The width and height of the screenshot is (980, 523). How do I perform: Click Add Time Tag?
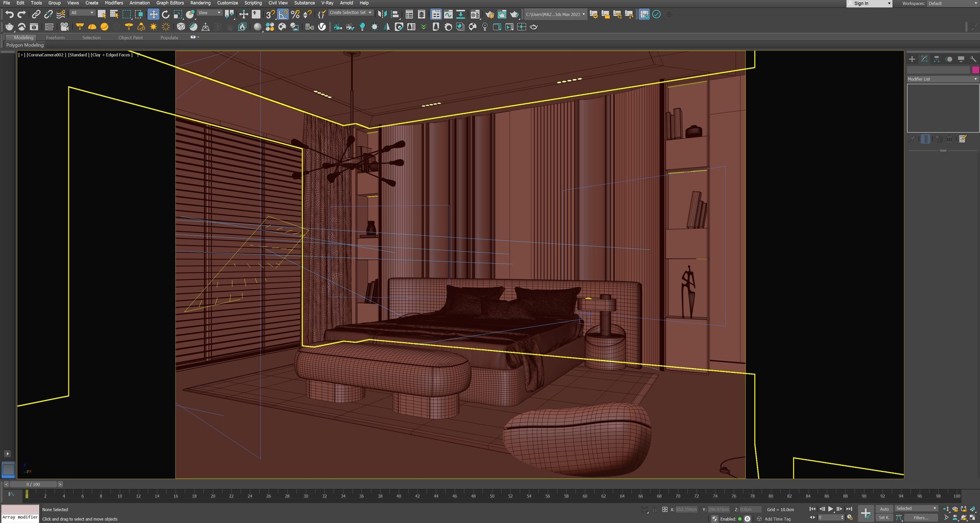click(x=777, y=519)
